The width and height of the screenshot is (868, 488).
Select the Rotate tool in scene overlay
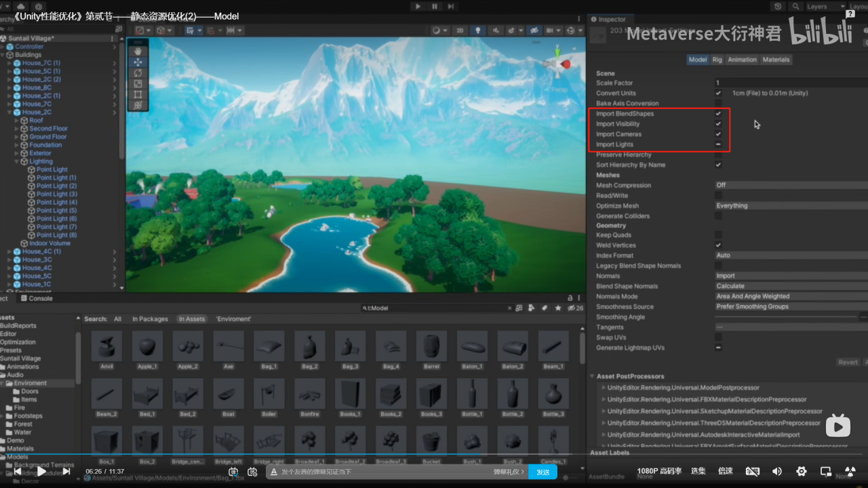138,73
